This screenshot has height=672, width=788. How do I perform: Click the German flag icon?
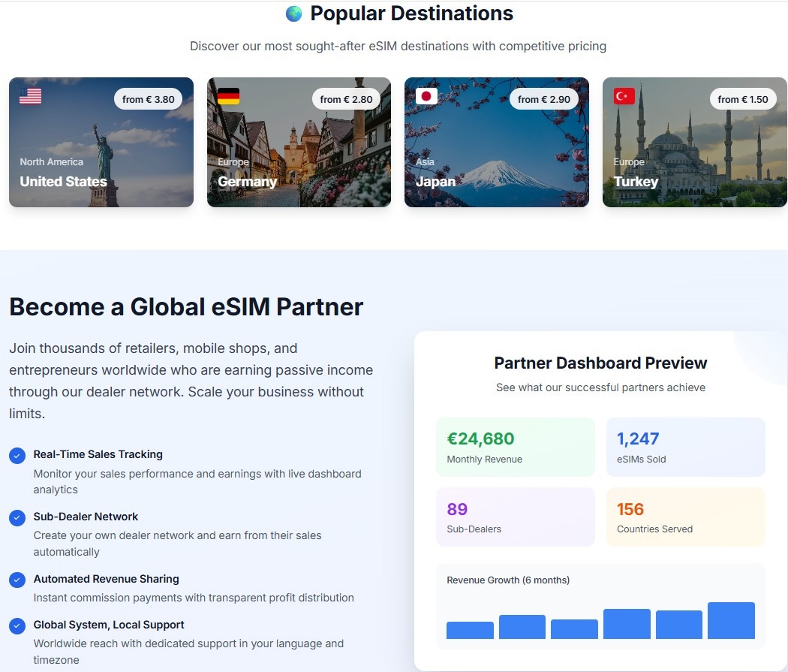(x=228, y=96)
